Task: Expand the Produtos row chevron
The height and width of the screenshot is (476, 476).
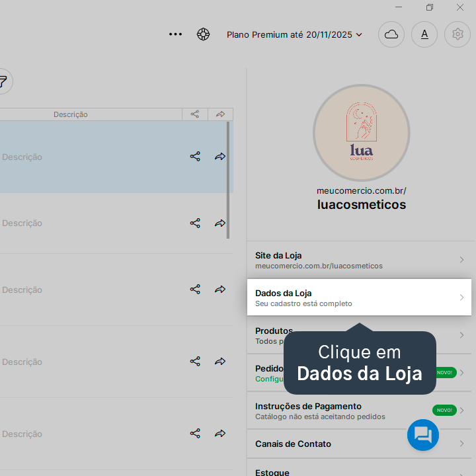Action: [461, 335]
